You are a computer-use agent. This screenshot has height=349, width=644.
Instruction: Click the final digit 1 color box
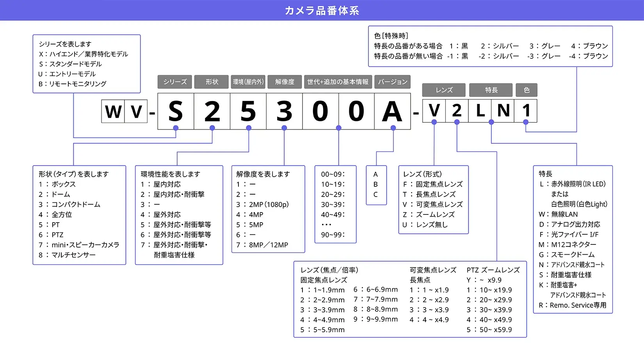point(526,111)
